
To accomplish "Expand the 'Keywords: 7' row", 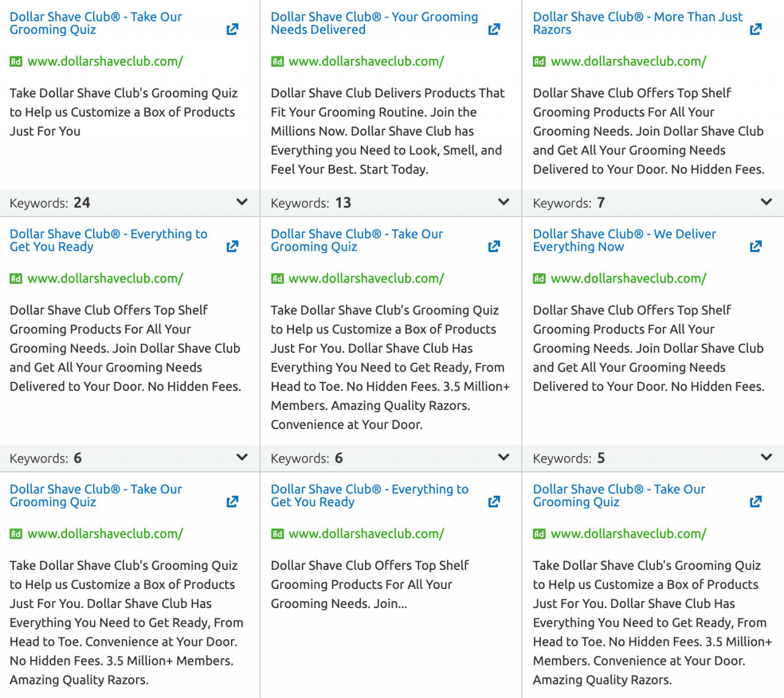I will click(766, 202).
